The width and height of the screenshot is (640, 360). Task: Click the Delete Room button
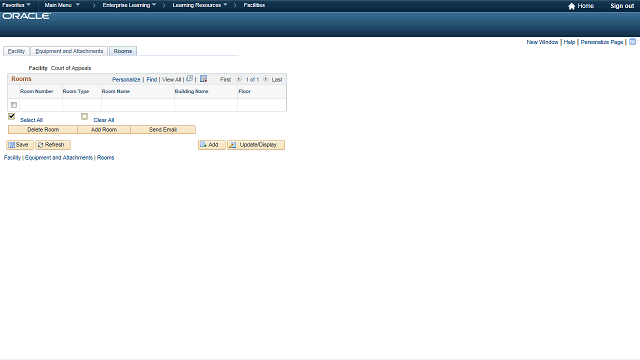click(43, 129)
